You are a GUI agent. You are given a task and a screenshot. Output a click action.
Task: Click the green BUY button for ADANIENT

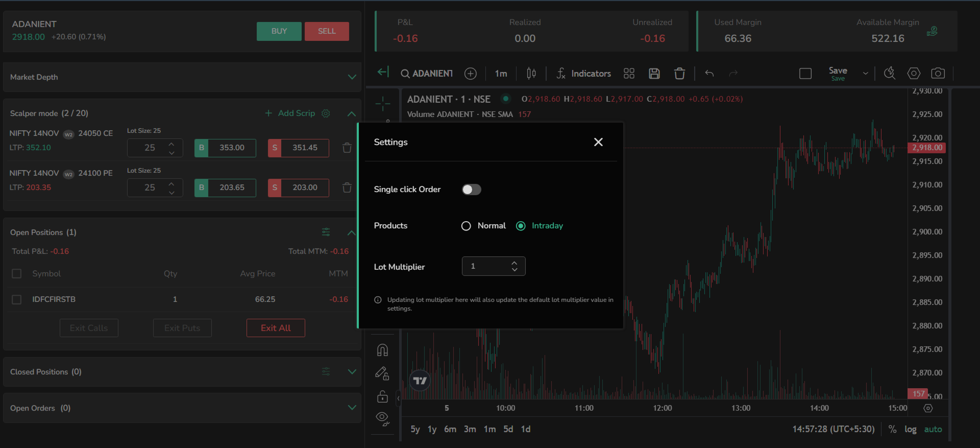tap(279, 31)
